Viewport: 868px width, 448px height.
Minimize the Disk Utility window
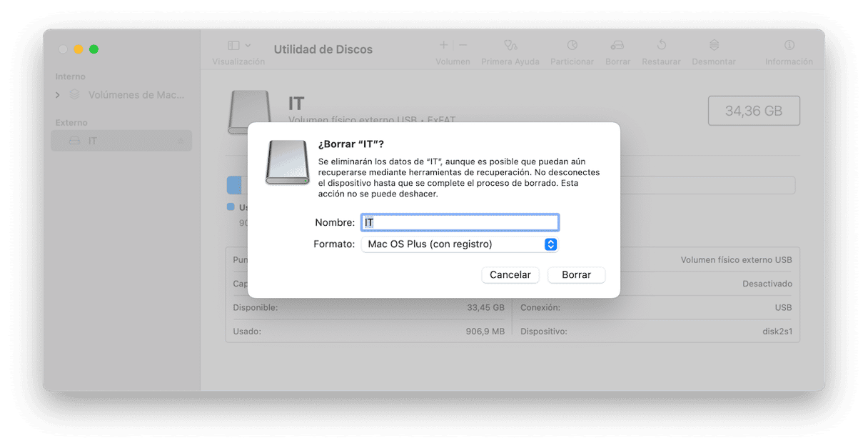pyautogui.click(x=79, y=49)
